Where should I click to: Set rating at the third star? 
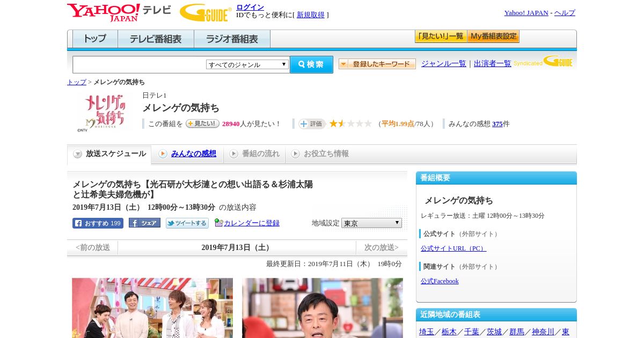click(350, 123)
